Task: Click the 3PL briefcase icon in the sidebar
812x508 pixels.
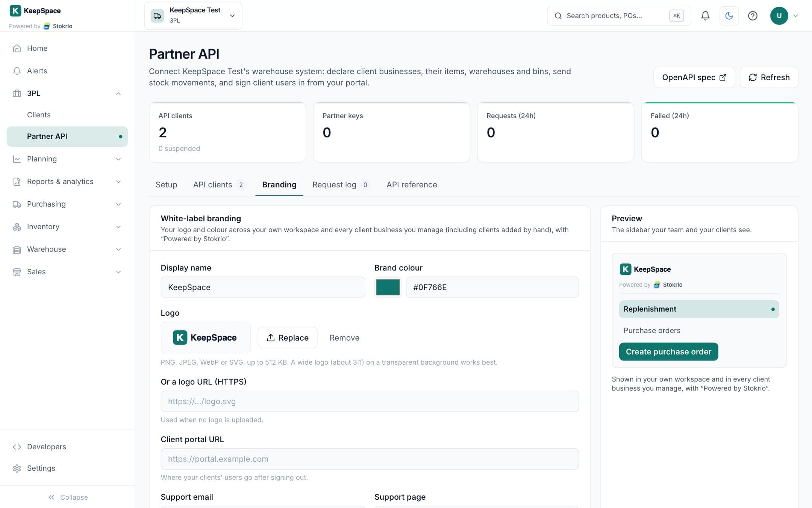Action: click(x=17, y=93)
